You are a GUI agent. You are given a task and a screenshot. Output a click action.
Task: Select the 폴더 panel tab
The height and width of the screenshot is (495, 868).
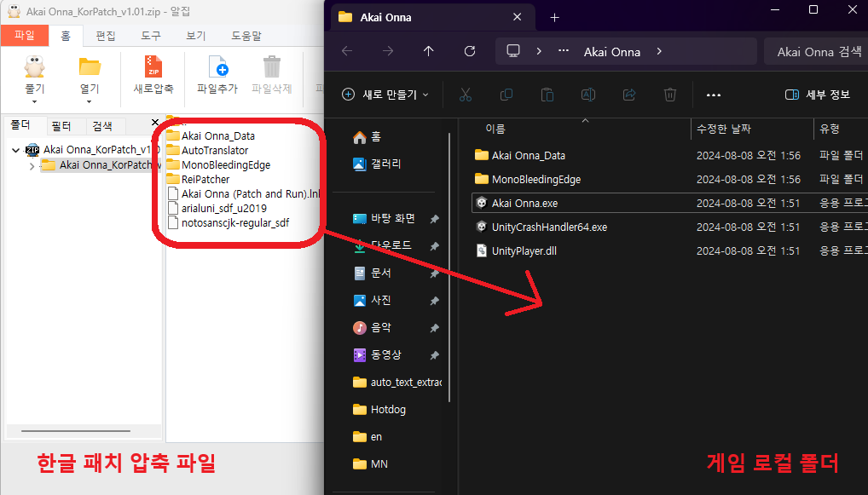coord(20,125)
